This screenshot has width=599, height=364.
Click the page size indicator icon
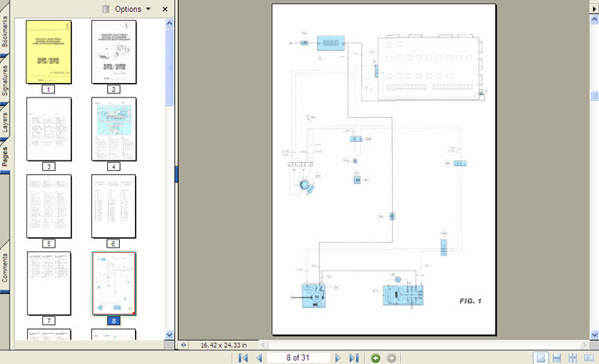(184, 345)
